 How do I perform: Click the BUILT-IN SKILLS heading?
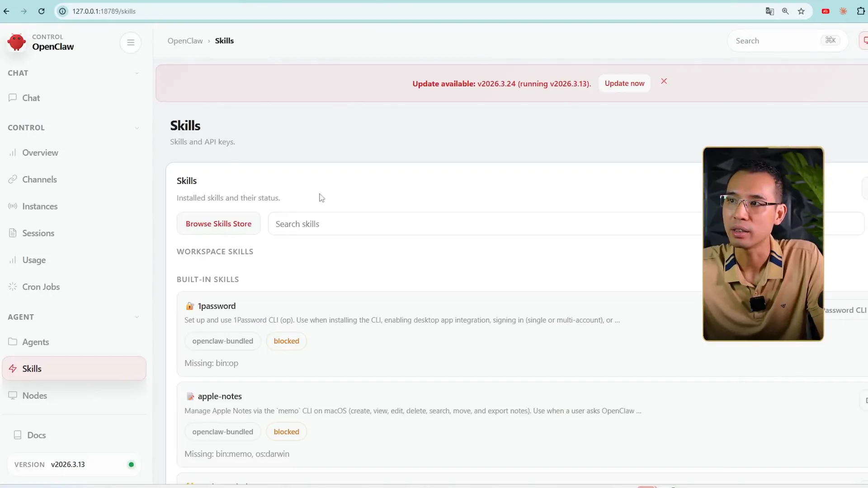point(208,279)
